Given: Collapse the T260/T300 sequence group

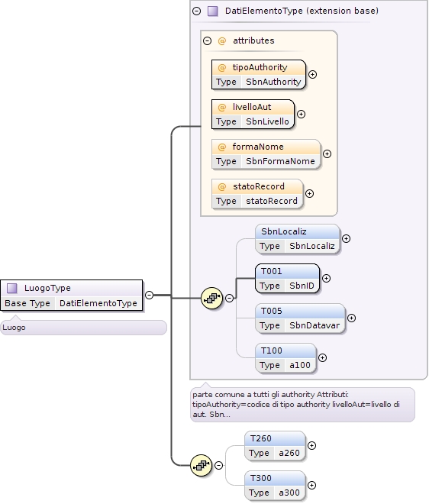Looking at the screenshot, I should pyautogui.click(x=218, y=465).
